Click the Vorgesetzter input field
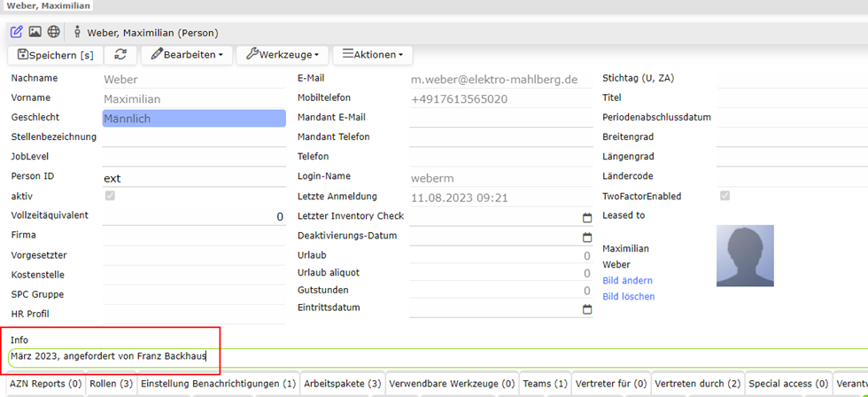The image size is (868, 397). click(x=194, y=256)
